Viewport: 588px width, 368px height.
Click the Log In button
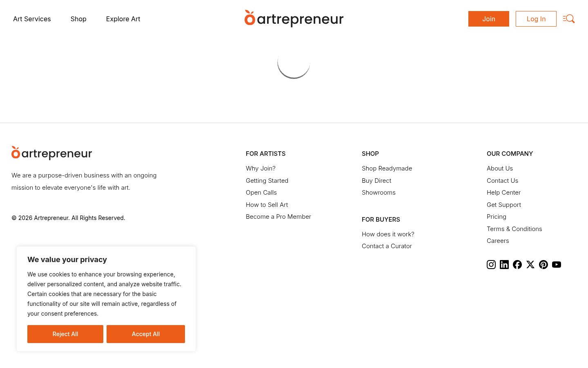(536, 19)
